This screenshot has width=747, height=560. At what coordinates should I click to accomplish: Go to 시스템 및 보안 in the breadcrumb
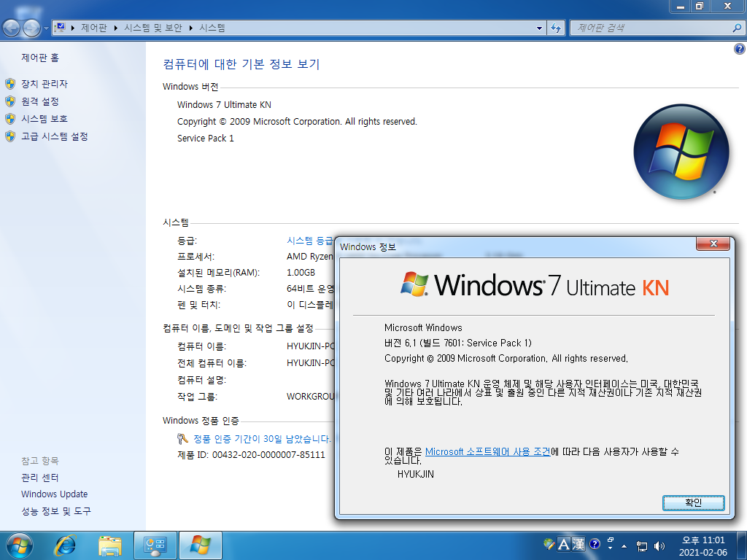coord(153,28)
